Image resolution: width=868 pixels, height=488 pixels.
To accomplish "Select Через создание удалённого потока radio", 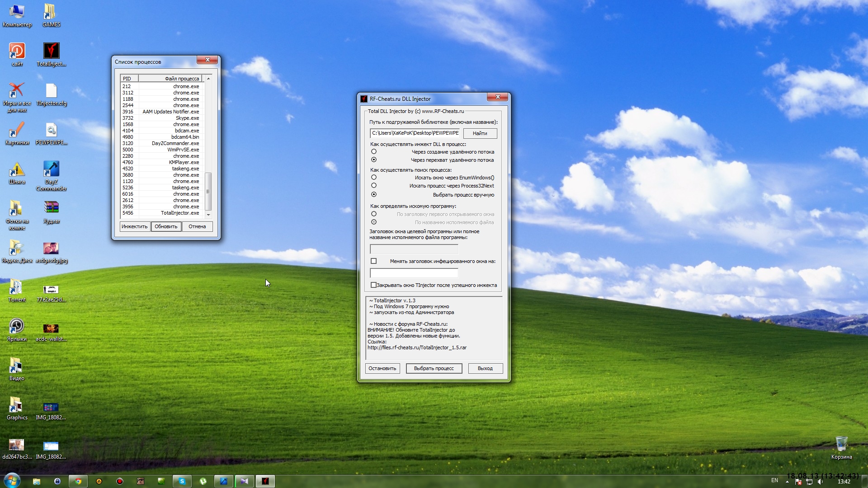I will pyautogui.click(x=374, y=152).
